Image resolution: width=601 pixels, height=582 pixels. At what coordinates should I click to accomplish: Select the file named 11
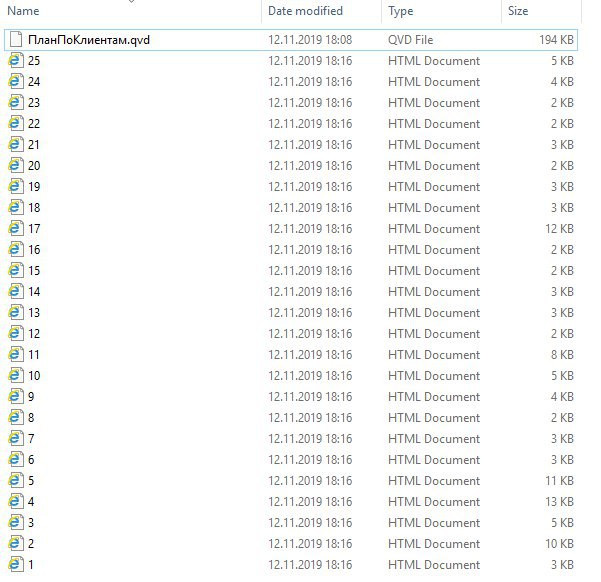[34, 355]
